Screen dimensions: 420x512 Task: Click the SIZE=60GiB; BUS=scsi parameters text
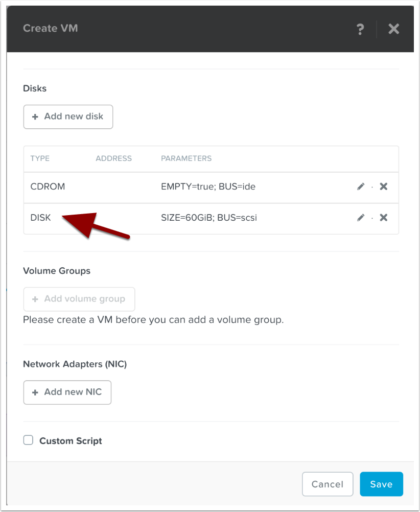tap(209, 218)
